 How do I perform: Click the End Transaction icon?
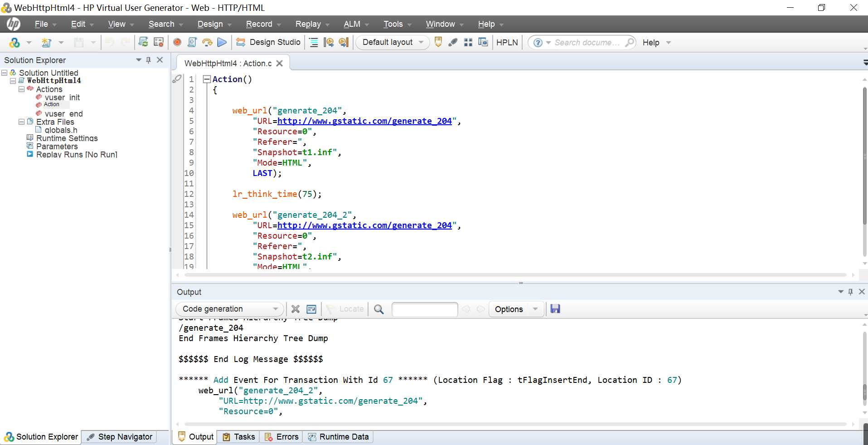coord(344,42)
